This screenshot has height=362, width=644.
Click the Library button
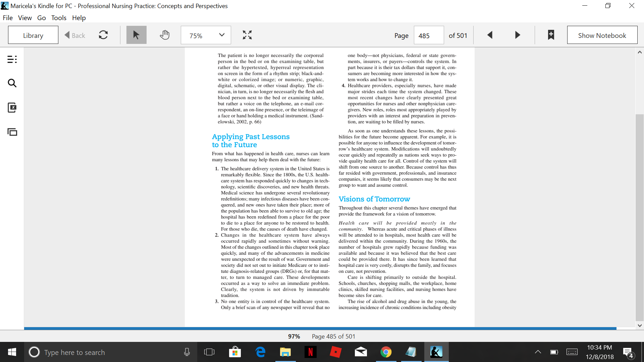[x=33, y=35]
